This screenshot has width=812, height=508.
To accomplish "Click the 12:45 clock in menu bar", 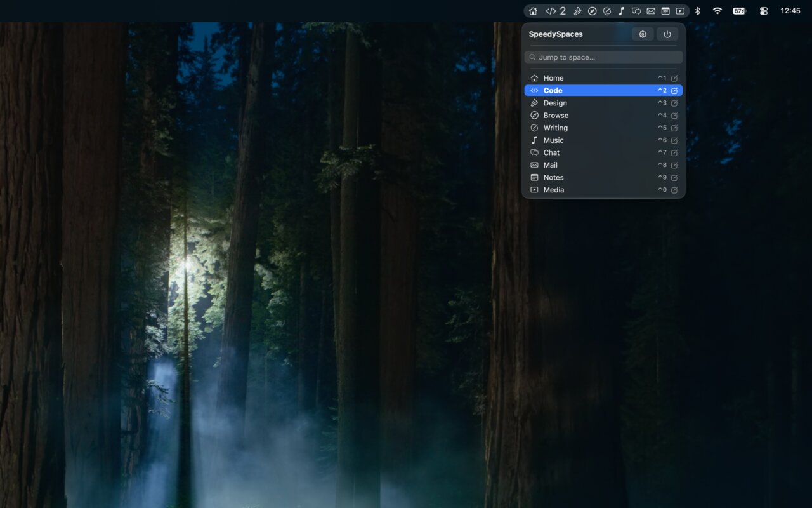I will (790, 11).
